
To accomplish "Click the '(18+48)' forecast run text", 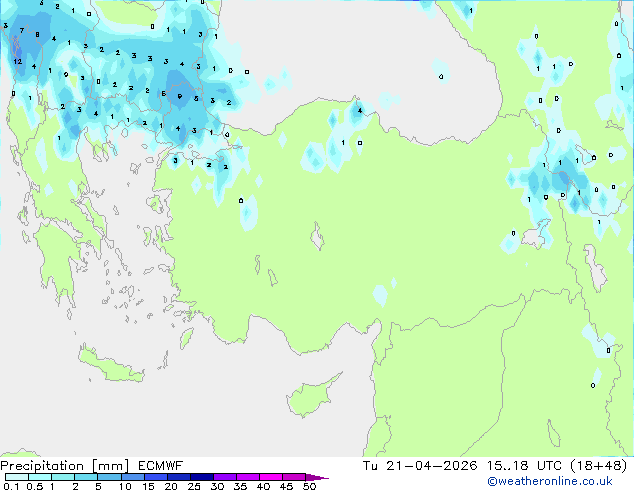I will pyautogui.click(x=598, y=466).
